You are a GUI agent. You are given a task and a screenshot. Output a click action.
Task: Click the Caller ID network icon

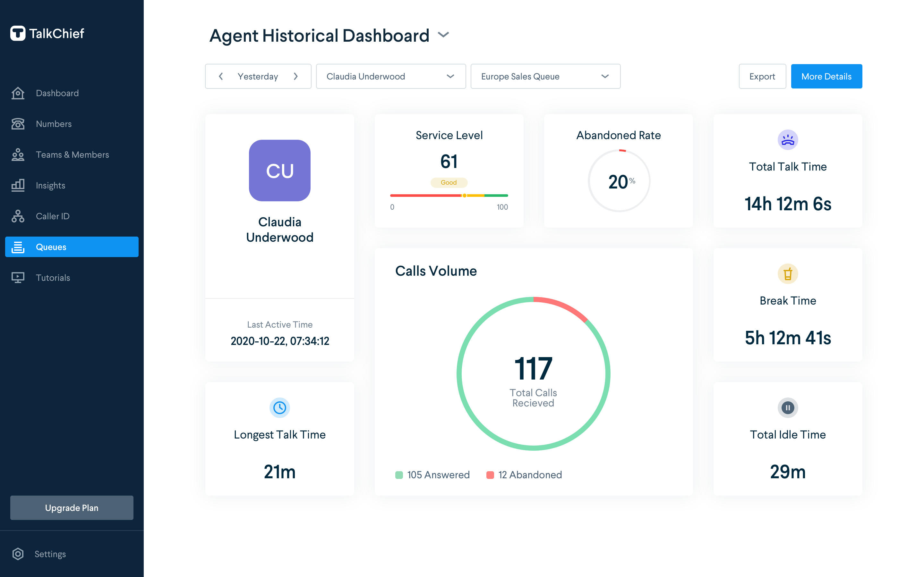tap(18, 216)
